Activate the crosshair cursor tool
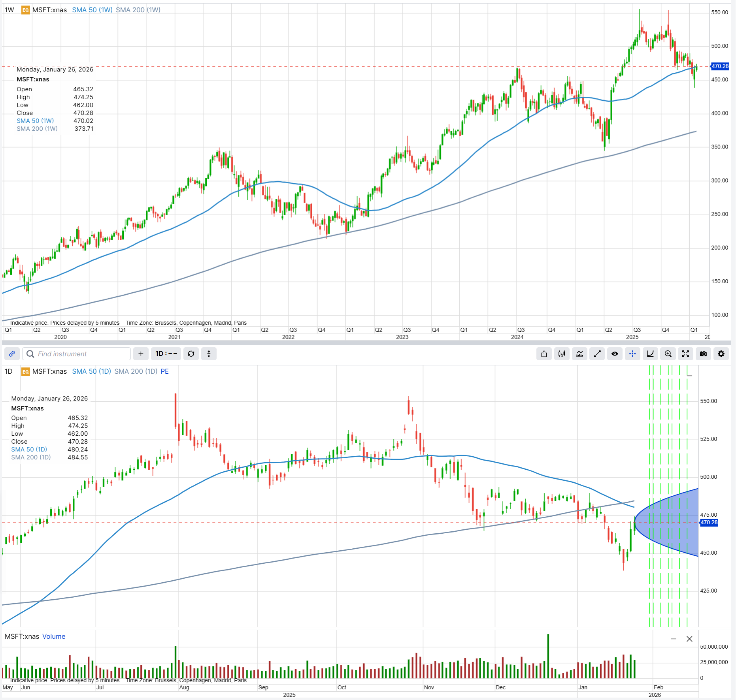The image size is (736, 700). (x=633, y=354)
